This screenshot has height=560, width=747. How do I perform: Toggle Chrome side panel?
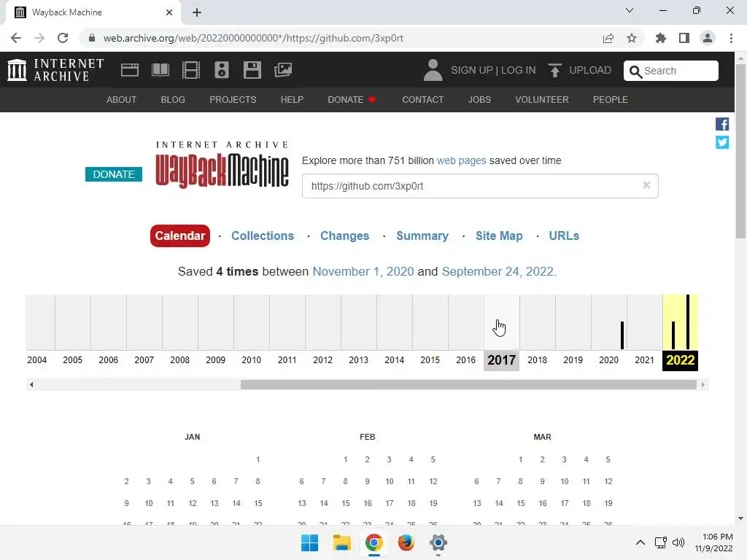(684, 38)
